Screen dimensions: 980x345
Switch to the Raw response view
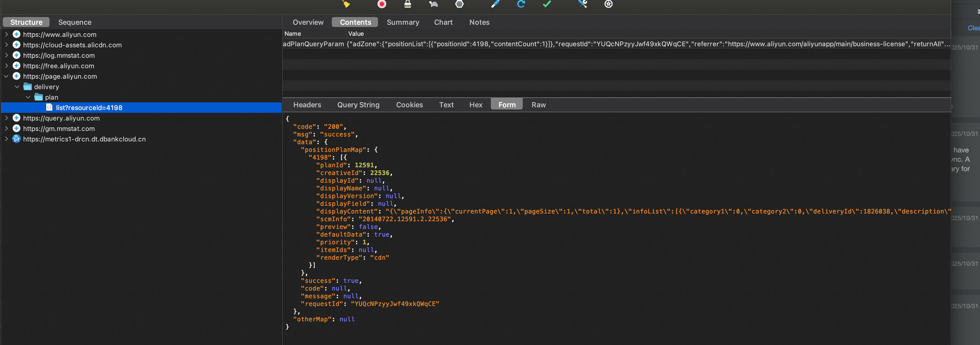(538, 105)
